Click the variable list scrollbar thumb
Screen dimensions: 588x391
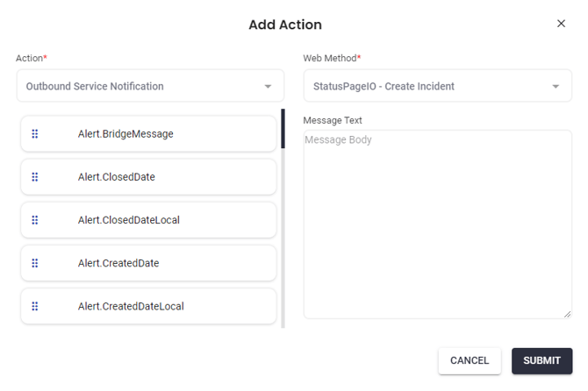(283, 128)
